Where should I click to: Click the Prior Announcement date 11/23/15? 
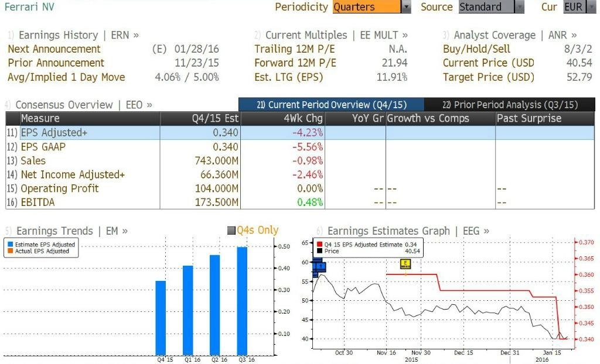pos(197,63)
